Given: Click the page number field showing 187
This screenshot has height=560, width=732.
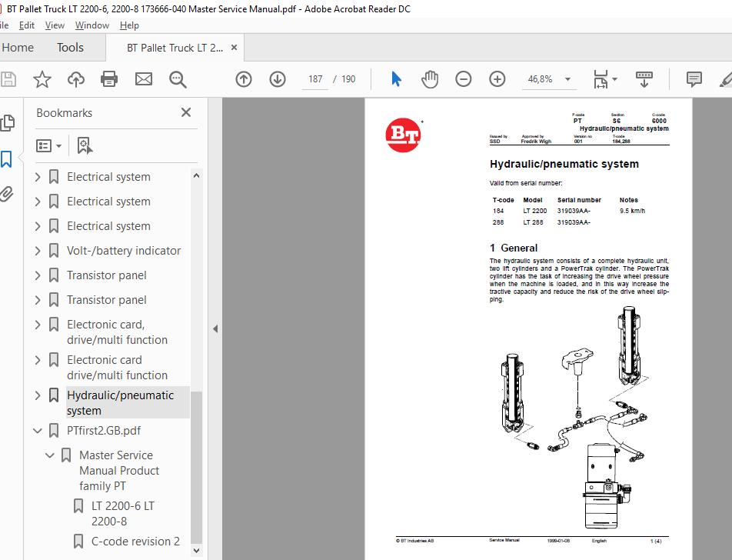Looking at the screenshot, I should 315,79.
